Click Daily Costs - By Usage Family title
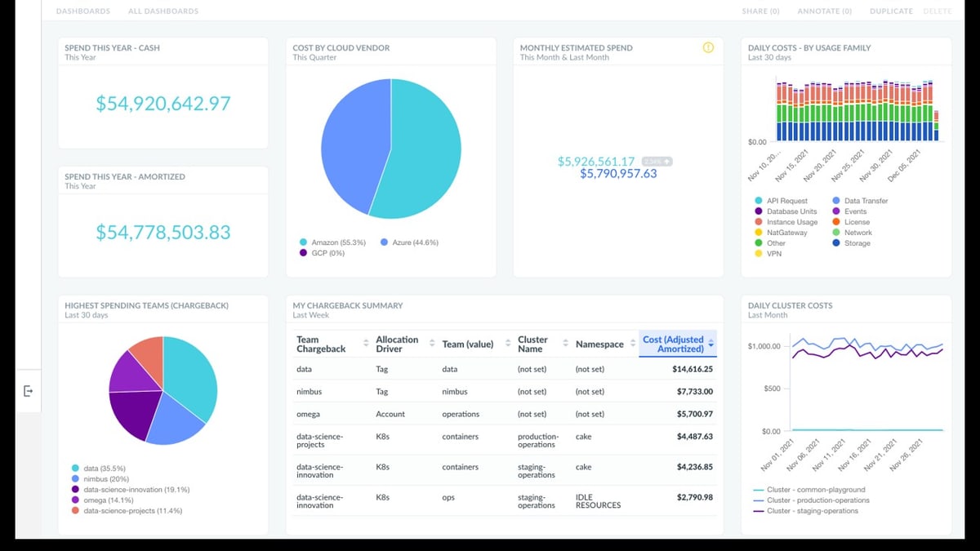 809,47
